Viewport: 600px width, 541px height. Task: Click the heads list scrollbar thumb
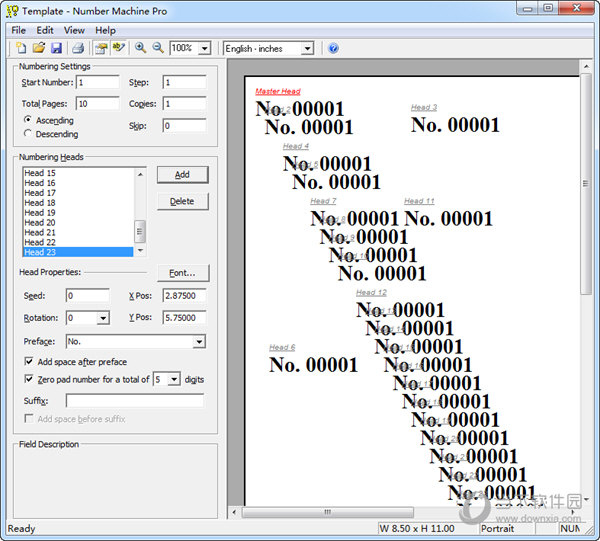click(140, 231)
